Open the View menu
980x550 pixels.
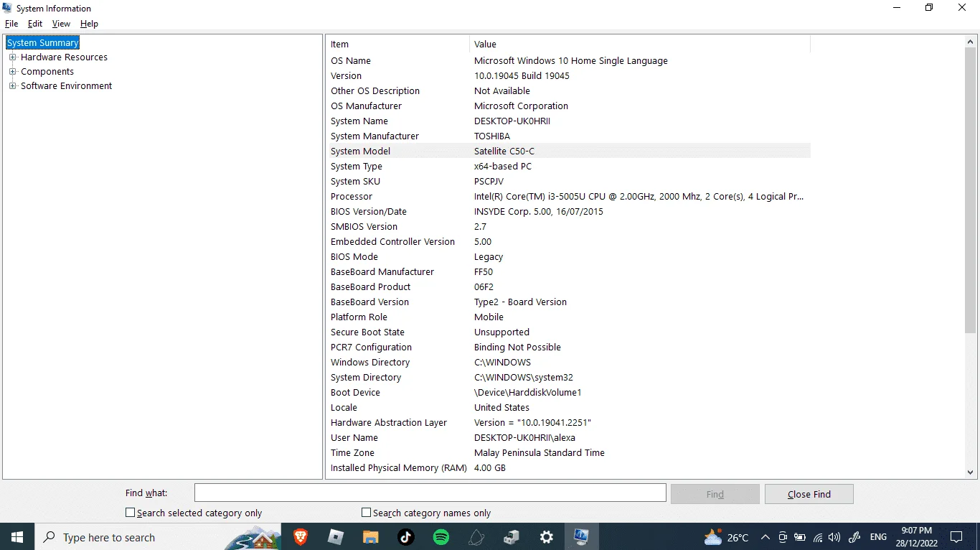(x=61, y=24)
